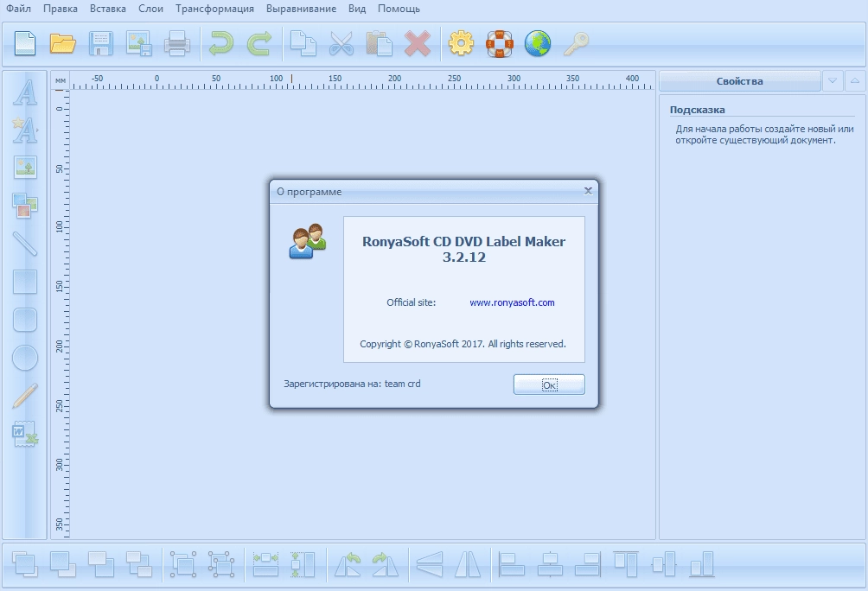
Task: Print the label printer icon
Action: (177, 43)
